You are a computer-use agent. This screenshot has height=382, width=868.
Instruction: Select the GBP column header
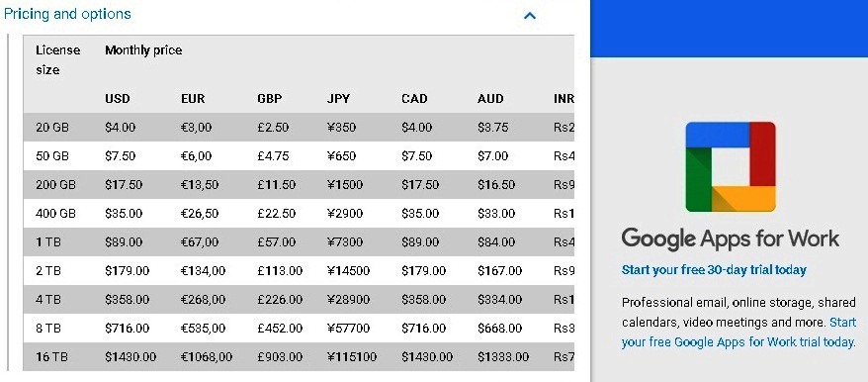(270, 99)
